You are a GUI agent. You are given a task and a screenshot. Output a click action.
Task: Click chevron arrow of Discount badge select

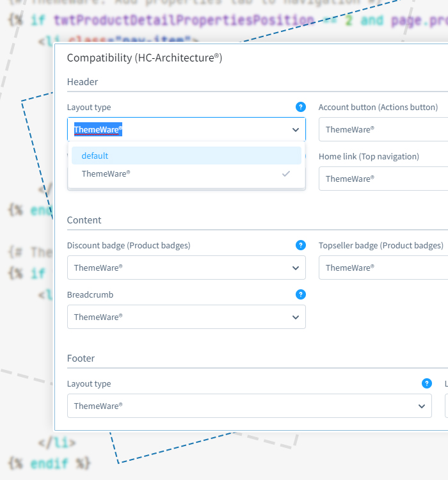point(295,268)
